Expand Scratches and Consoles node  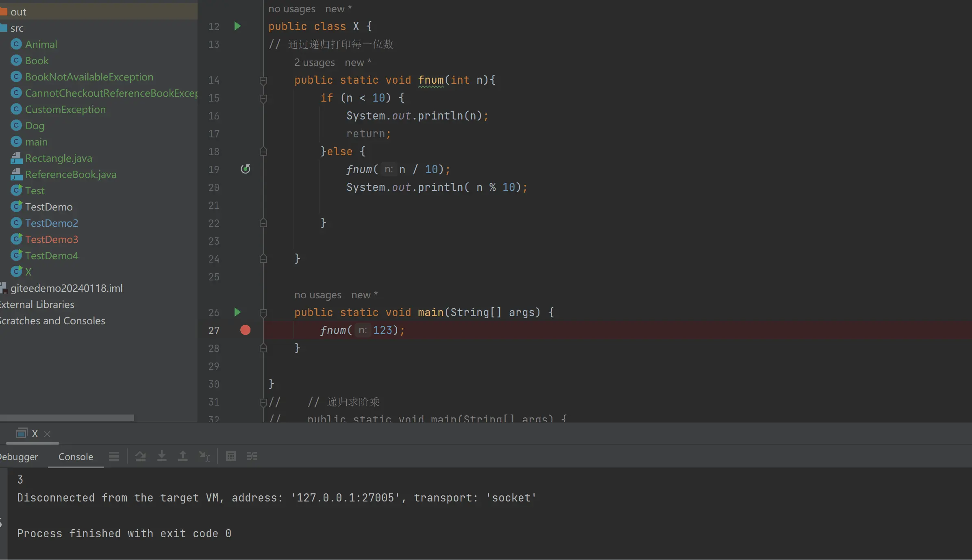(x=52, y=321)
